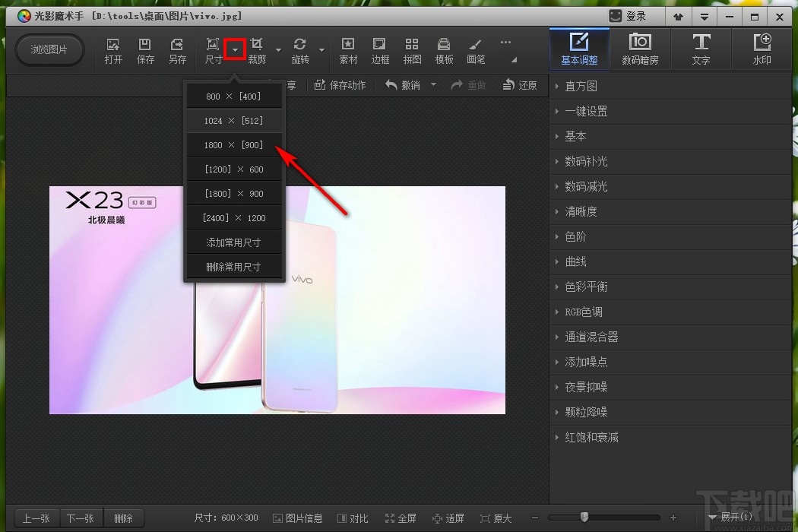Open the size presets dropdown arrow
Screen dimensions: 798x532
coord(235,49)
